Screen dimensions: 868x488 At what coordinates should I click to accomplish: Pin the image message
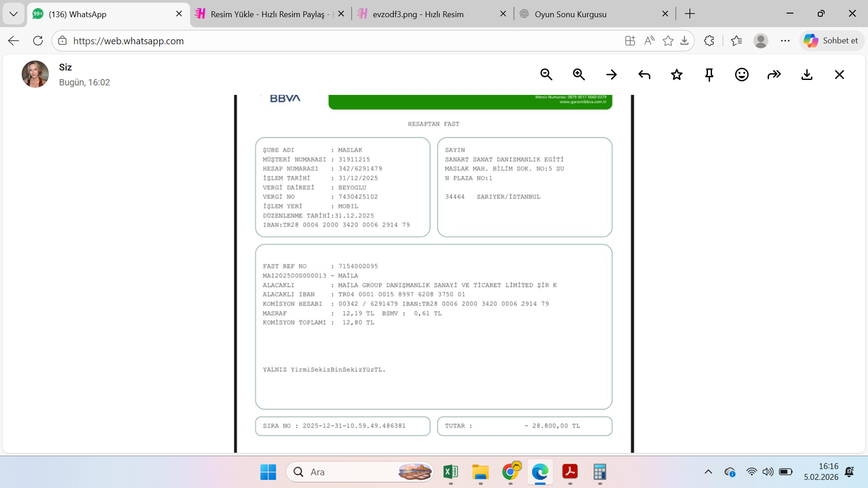point(709,75)
